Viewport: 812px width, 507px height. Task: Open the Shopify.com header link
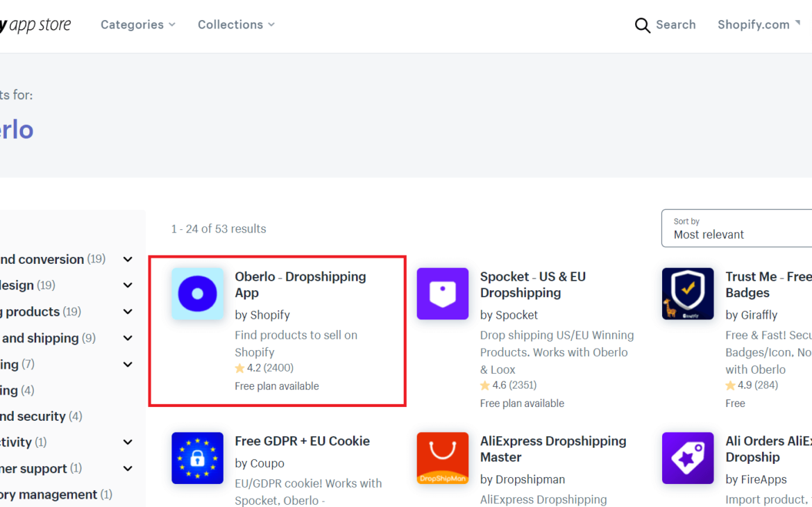(x=759, y=24)
